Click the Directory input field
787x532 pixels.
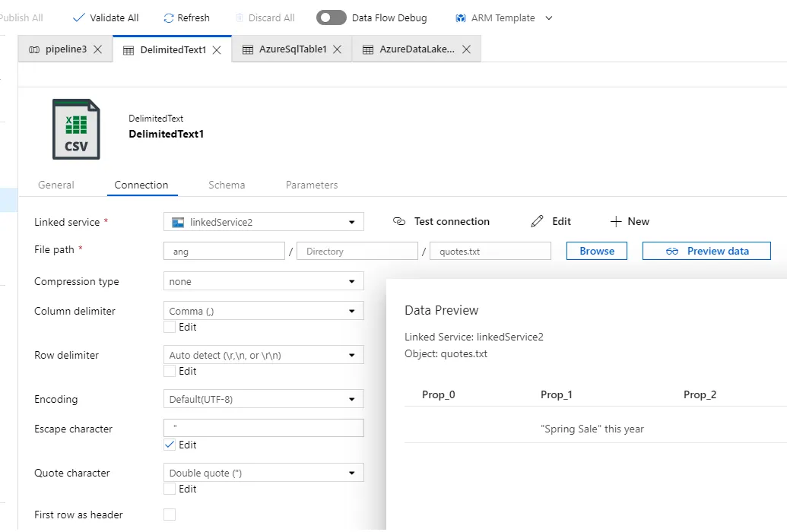359,252
